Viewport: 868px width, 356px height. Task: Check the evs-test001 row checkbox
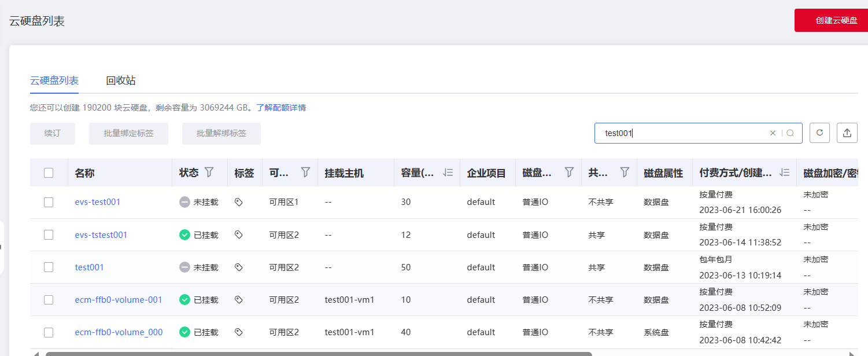pos(49,202)
